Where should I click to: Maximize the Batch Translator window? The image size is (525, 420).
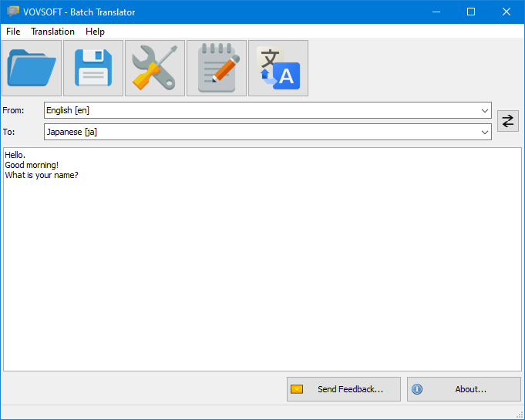471,12
